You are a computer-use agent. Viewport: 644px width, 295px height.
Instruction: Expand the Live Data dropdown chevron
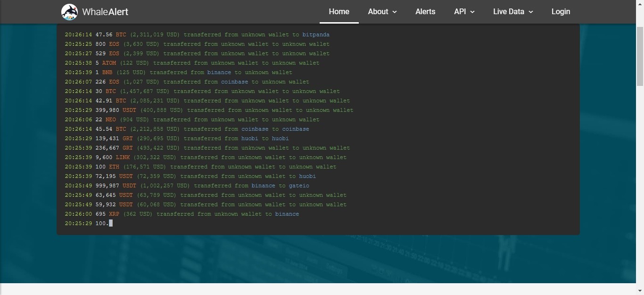[530, 12]
